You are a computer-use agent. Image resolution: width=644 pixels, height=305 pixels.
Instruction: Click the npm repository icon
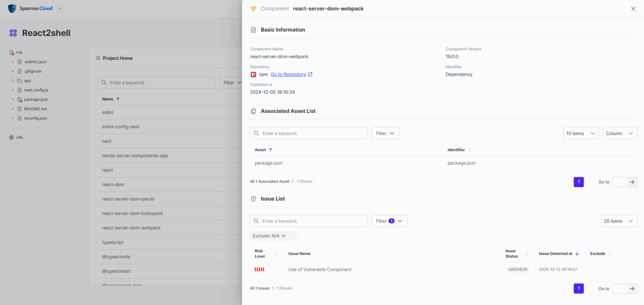[x=253, y=74]
